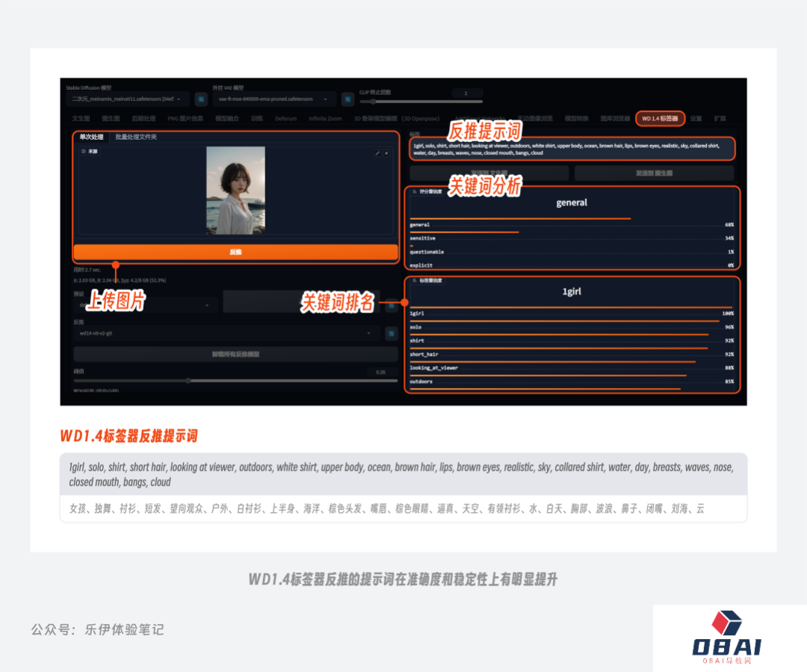Open the 图库浏览器 tab

pyautogui.click(x=615, y=118)
